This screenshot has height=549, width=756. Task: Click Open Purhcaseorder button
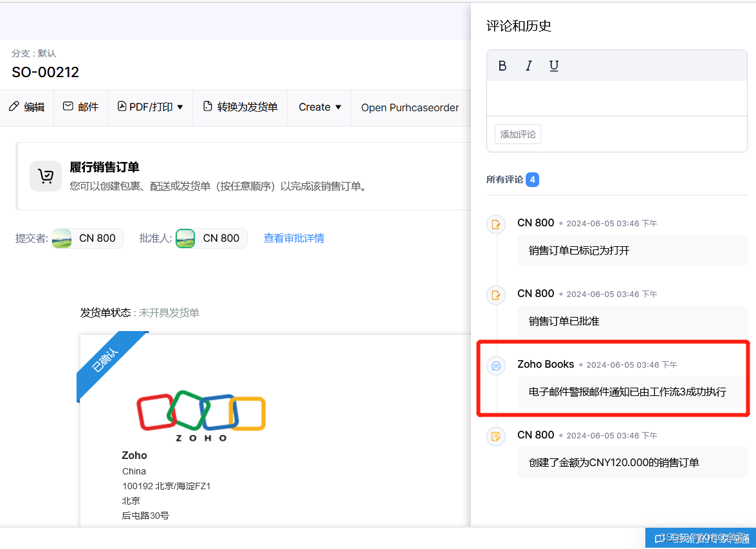pos(410,107)
